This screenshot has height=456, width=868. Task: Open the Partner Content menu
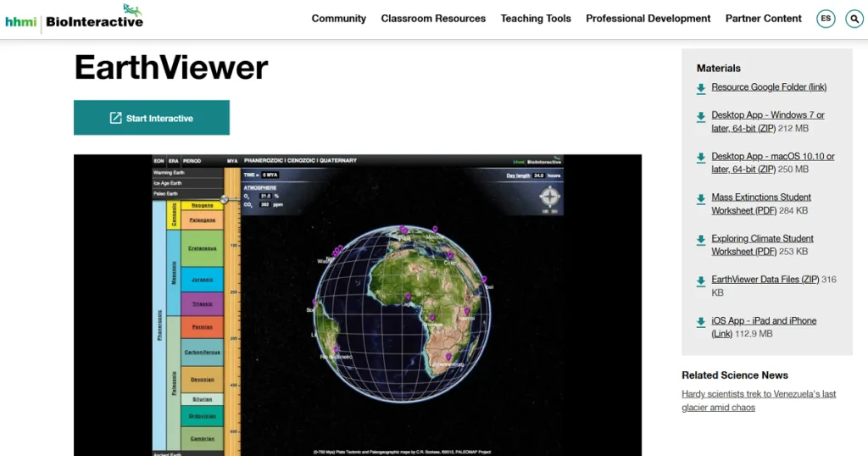click(763, 19)
